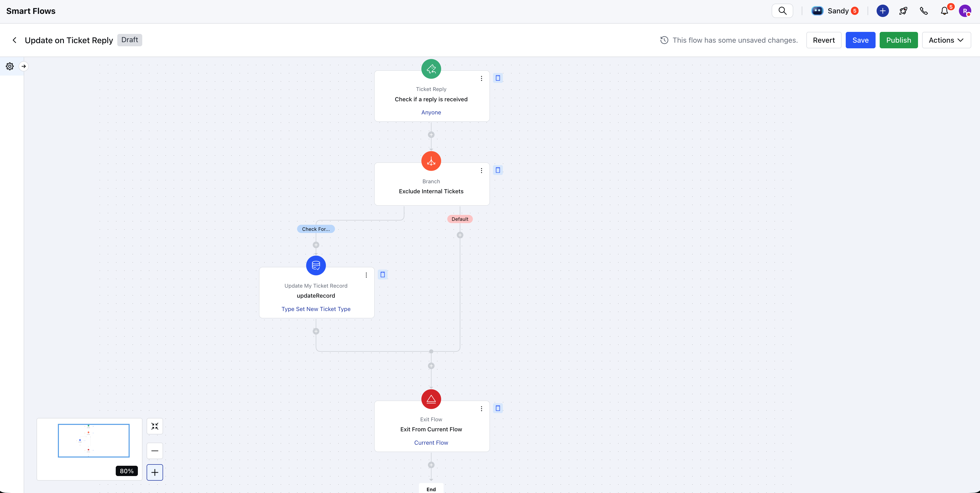Click the minimap viewport thumbnail
The height and width of the screenshot is (493, 980).
point(94,441)
